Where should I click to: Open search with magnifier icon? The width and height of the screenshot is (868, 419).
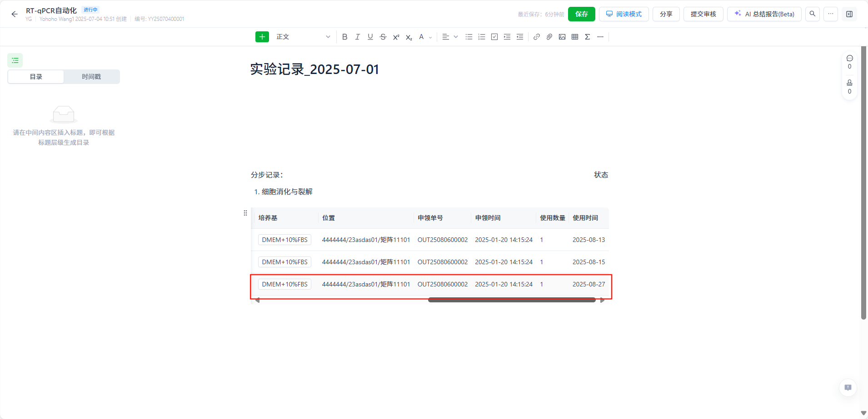(x=813, y=14)
